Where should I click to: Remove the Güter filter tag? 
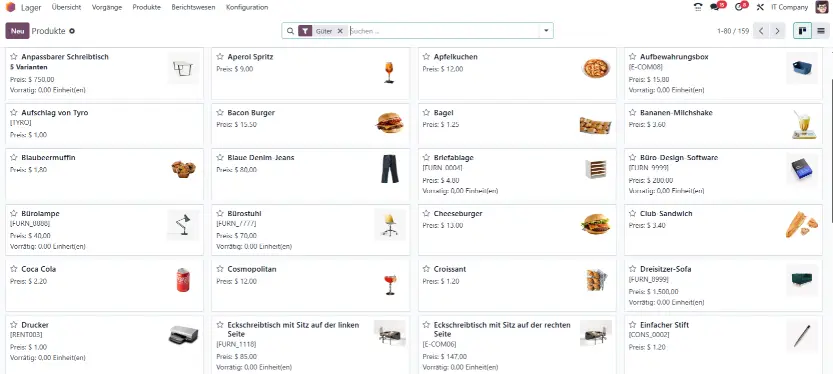tap(340, 31)
